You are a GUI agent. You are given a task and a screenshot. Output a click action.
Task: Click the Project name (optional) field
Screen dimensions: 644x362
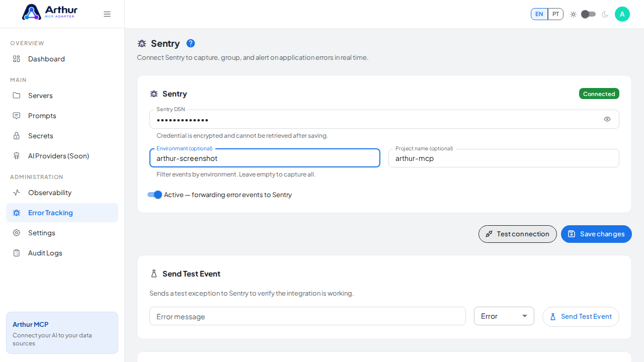point(504,158)
